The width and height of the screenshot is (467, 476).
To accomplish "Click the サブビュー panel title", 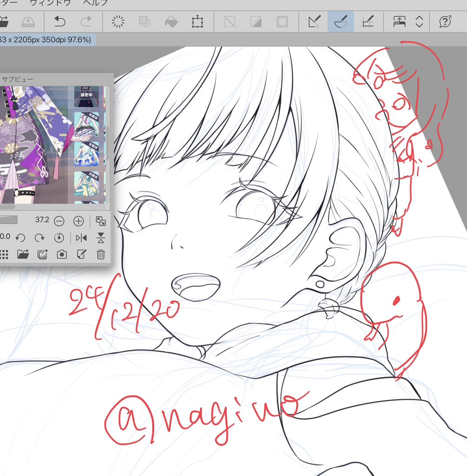I will click(17, 79).
